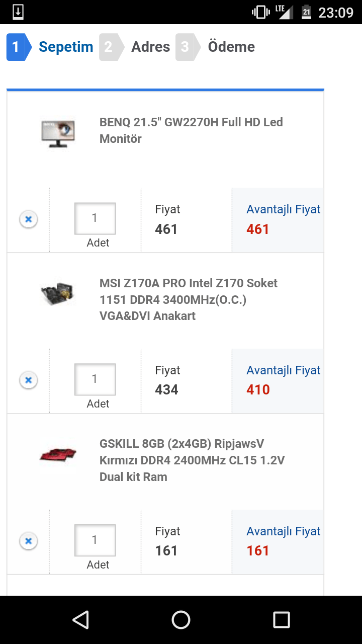The height and width of the screenshot is (644, 362).
Task: Tap the Android back navigation button
Action: pyautogui.click(x=80, y=620)
